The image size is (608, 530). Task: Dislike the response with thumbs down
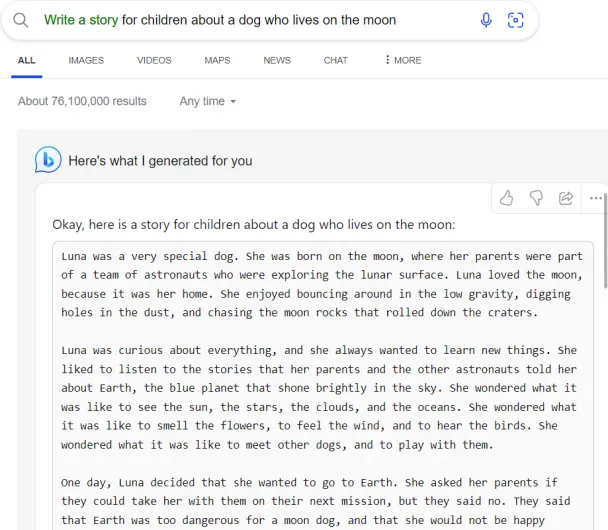coord(536,198)
